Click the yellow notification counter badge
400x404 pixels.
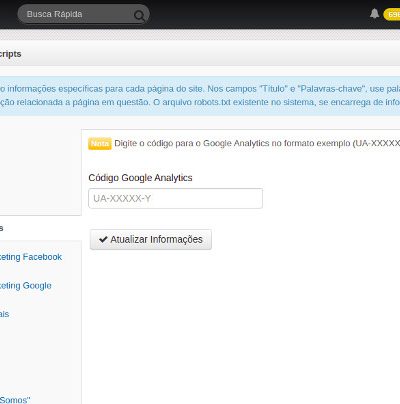click(392, 15)
